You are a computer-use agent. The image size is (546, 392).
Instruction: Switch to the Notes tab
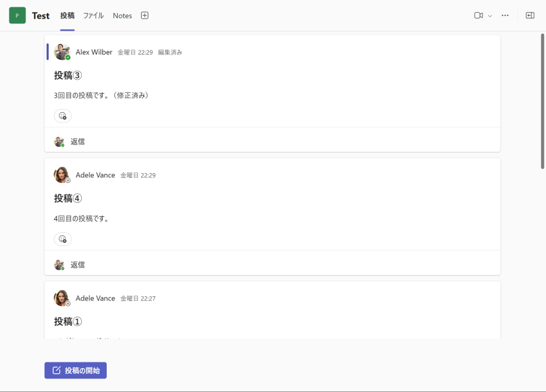pyautogui.click(x=122, y=15)
